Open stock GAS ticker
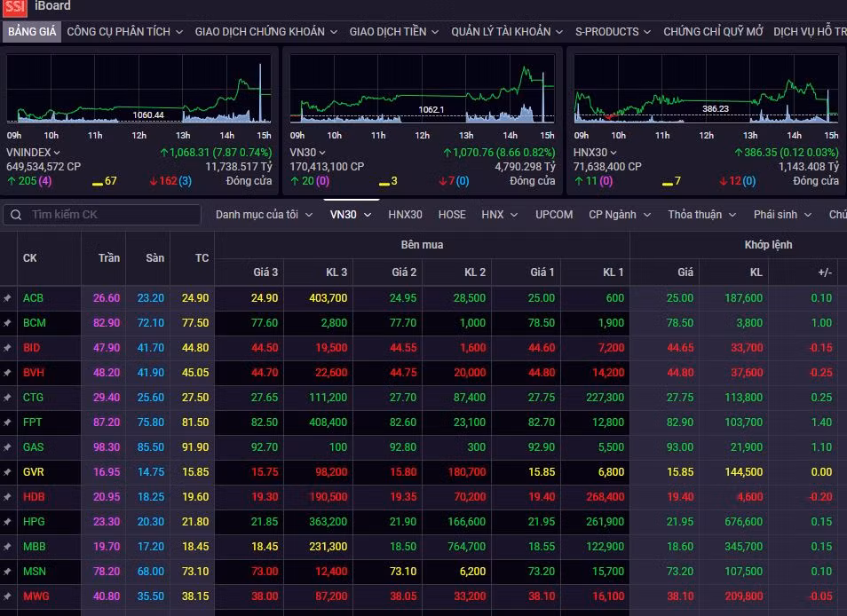This screenshot has width=847, height=616. pos(33,447)
